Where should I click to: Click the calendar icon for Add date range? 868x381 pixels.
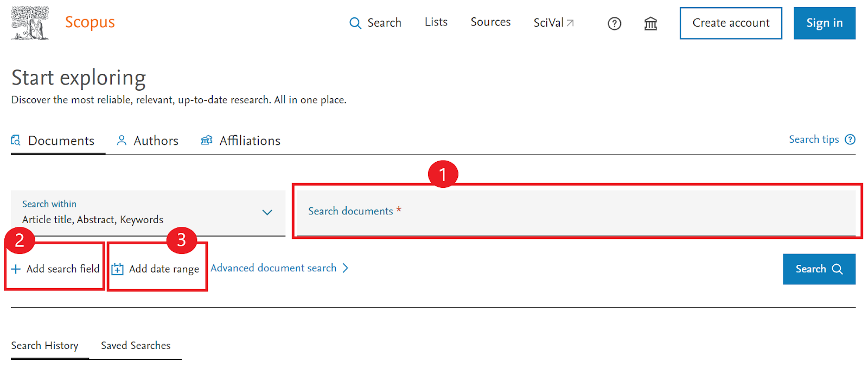[x=117, y=269]
